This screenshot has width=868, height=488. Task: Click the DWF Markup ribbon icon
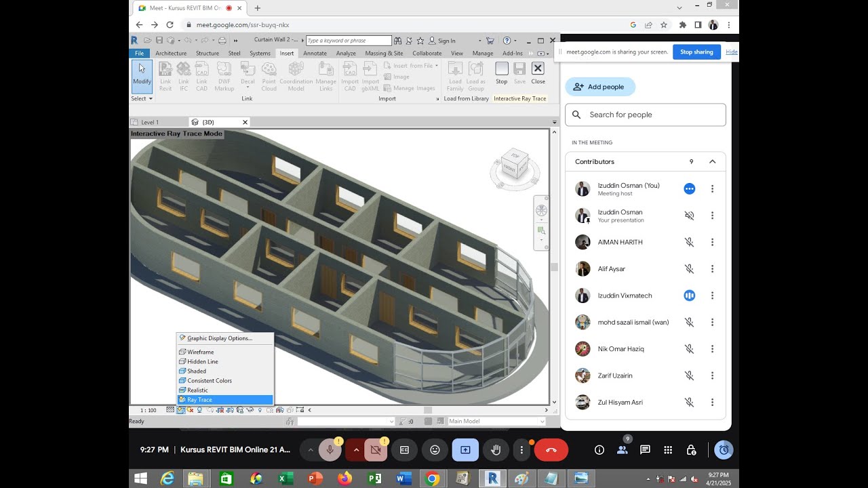click(x=224, y=77)
